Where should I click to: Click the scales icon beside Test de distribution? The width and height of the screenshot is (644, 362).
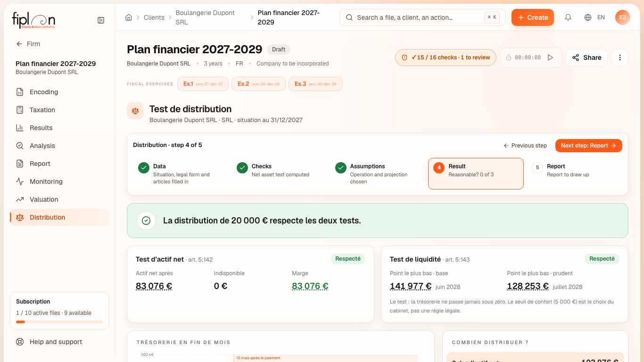pos(135,111)
